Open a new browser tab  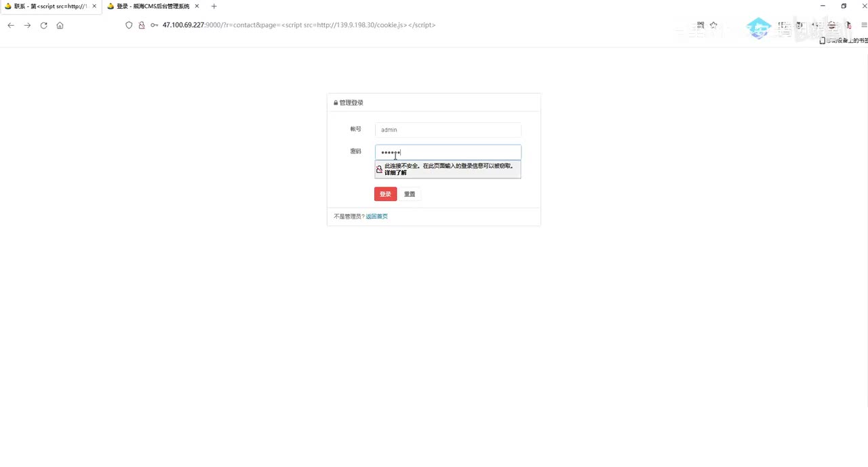tap(214, 6)
